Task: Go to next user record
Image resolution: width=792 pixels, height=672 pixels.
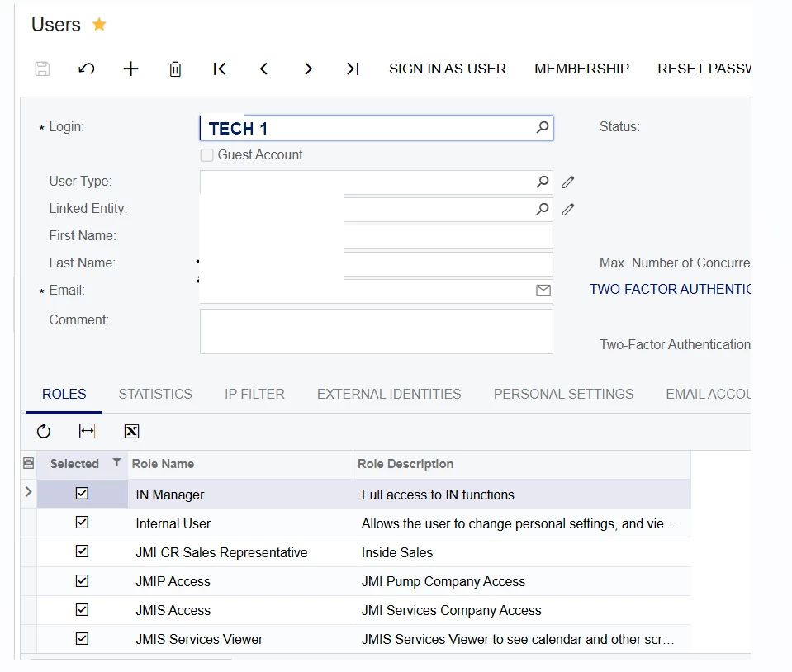Action: 308,69
